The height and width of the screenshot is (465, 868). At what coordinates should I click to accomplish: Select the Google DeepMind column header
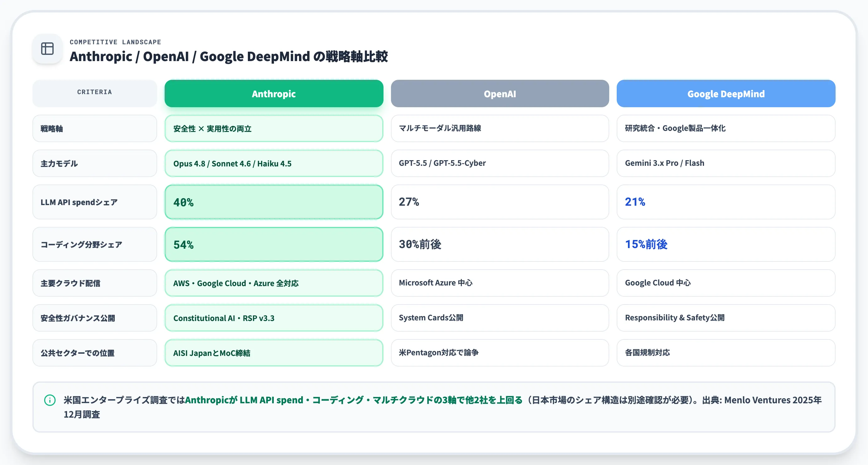point(726,93)
